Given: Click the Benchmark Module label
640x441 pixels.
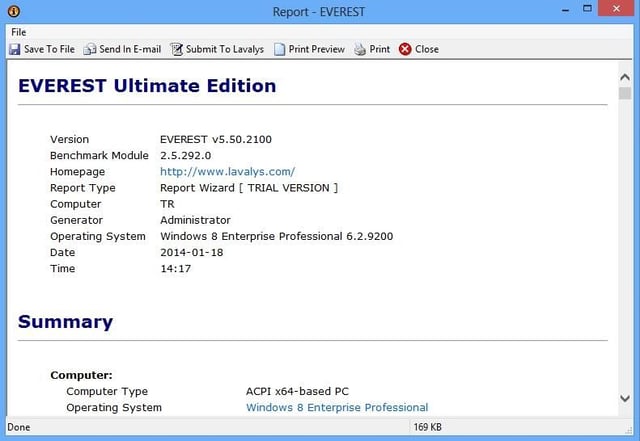Looking at the screenshot, I should 99,156.
